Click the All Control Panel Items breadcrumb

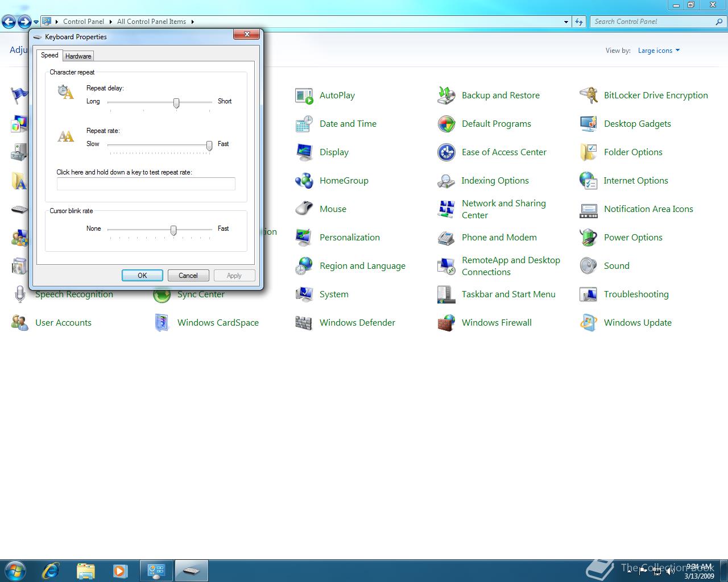151,22
